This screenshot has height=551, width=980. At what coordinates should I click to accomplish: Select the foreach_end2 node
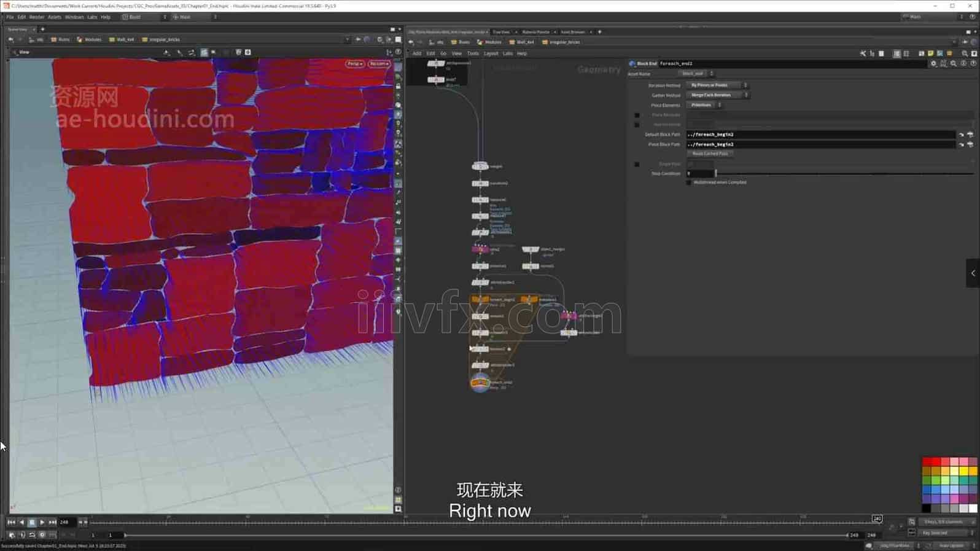(480, 383)
